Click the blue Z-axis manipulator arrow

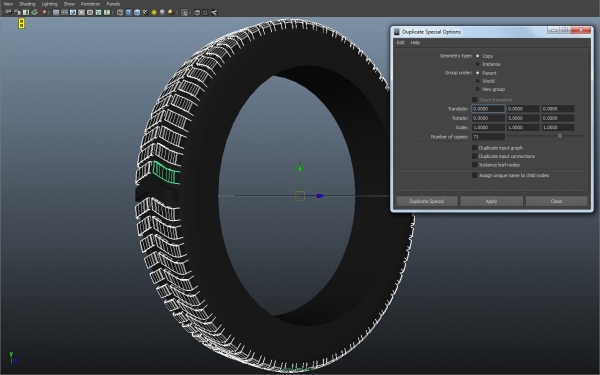click(x=320, y=196)
